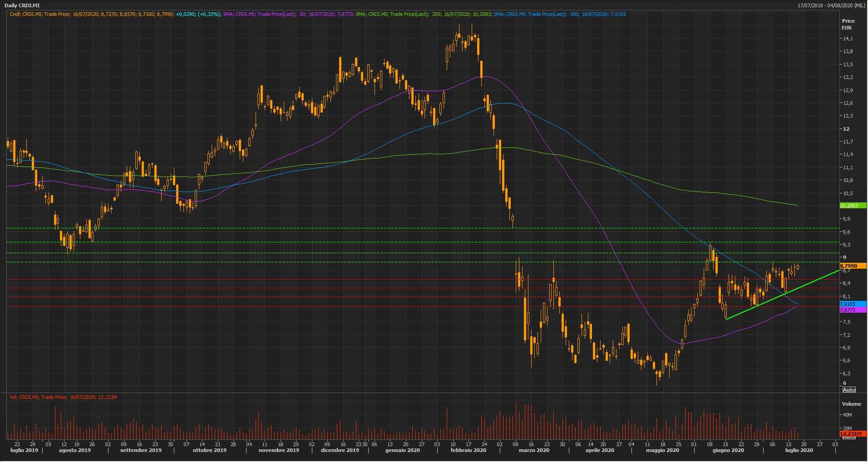Click the date range 17/07/2019 - 04/08/2020 label
Image resolution: width=868 pixels, height=462 pixels.
[x=831, y=5]
